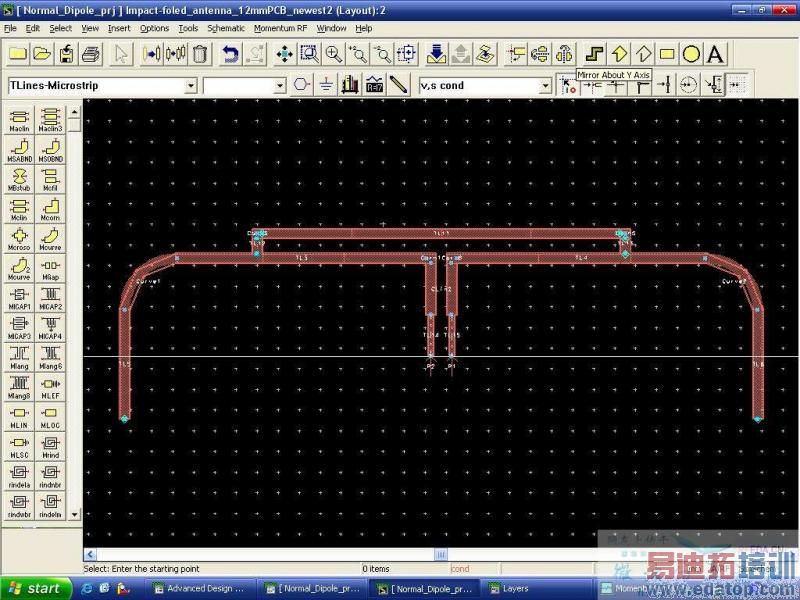Pick the MSABND bend component

(x=19, y=150)
